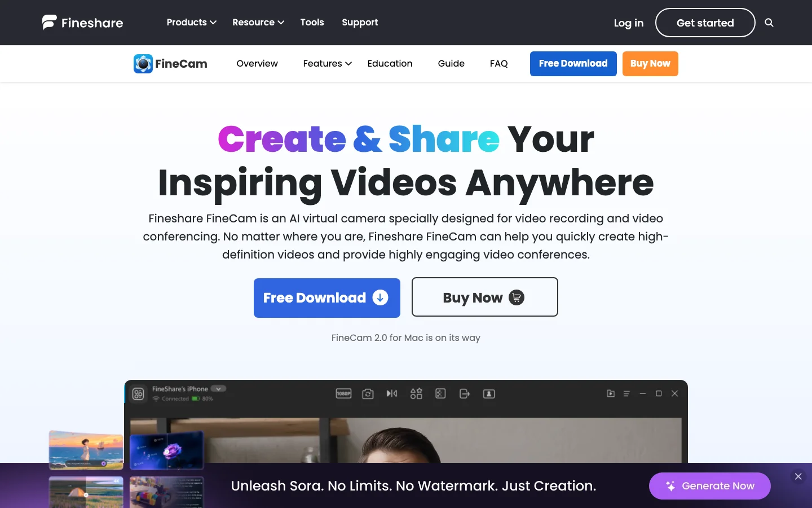Open the Tools menu item

click(312, 23)
